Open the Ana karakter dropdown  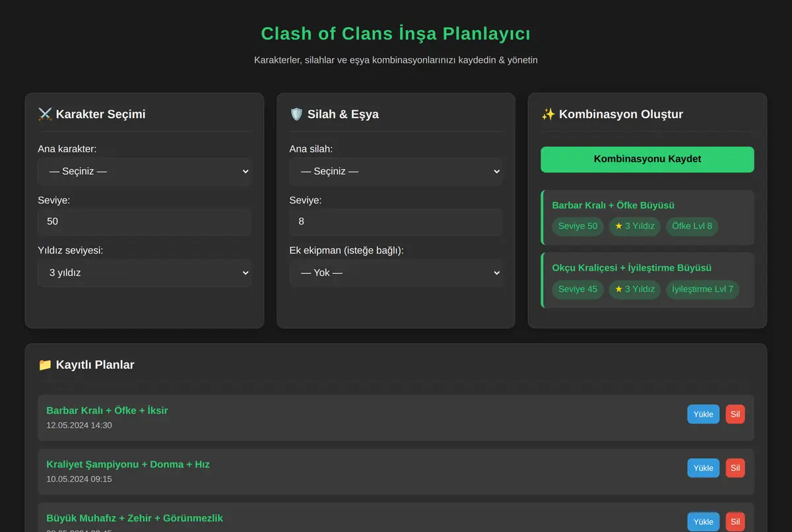145,171
